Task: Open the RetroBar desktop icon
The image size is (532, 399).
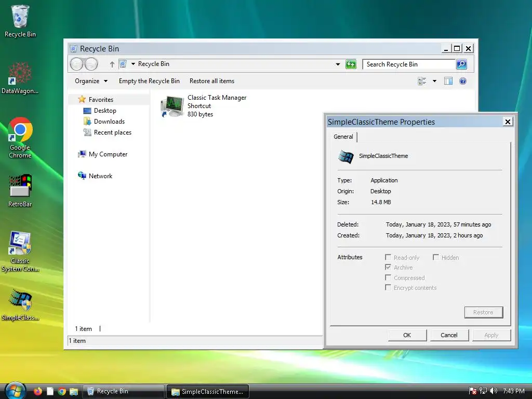Action: click(20, 191)
